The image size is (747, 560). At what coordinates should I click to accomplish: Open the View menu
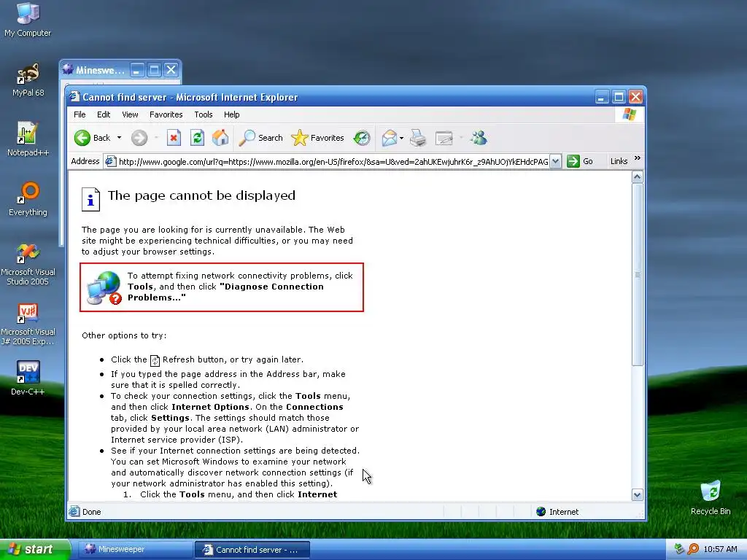pyautogui.click(x=130, y=114)
